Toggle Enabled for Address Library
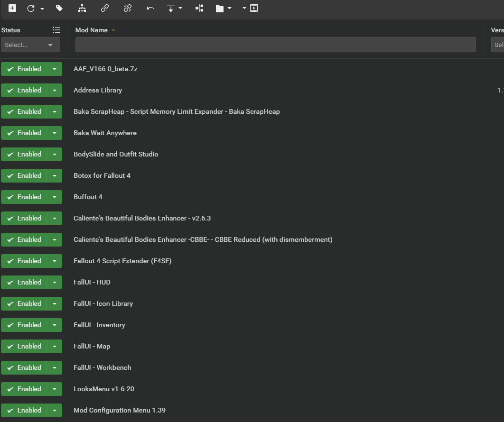The height and width of the screenshot is (422, 504). (24, 90)
